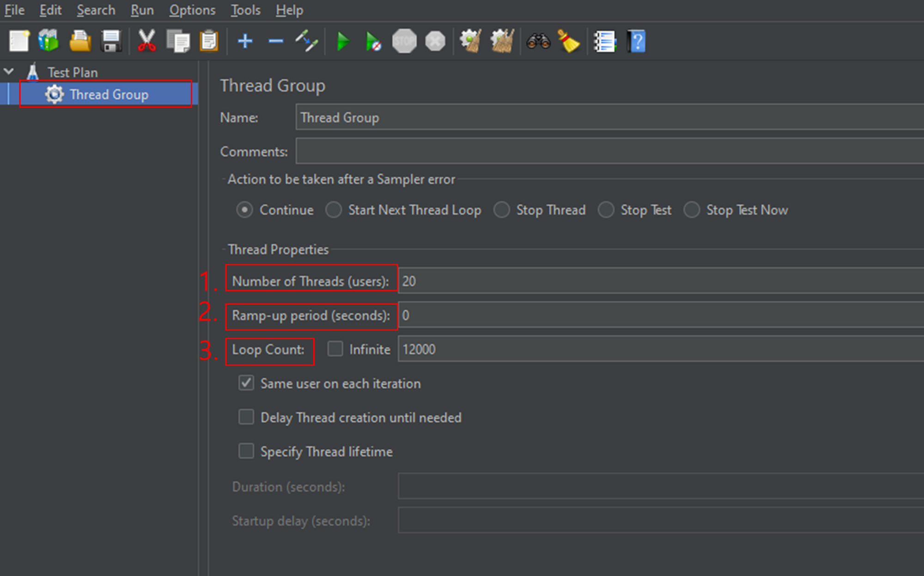Select the Stop Thread radio option
924x576 pixels.
point(502,210)
